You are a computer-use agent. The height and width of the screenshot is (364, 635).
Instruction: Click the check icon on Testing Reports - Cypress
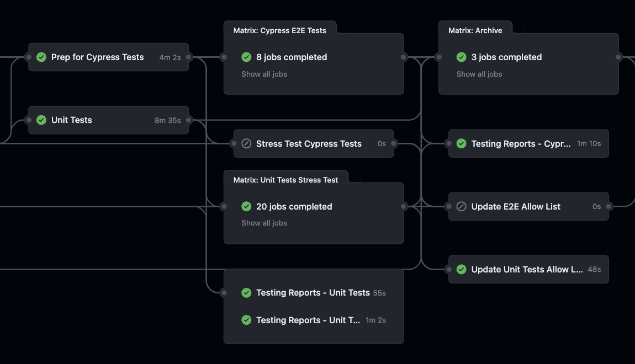tap(461, 143)
